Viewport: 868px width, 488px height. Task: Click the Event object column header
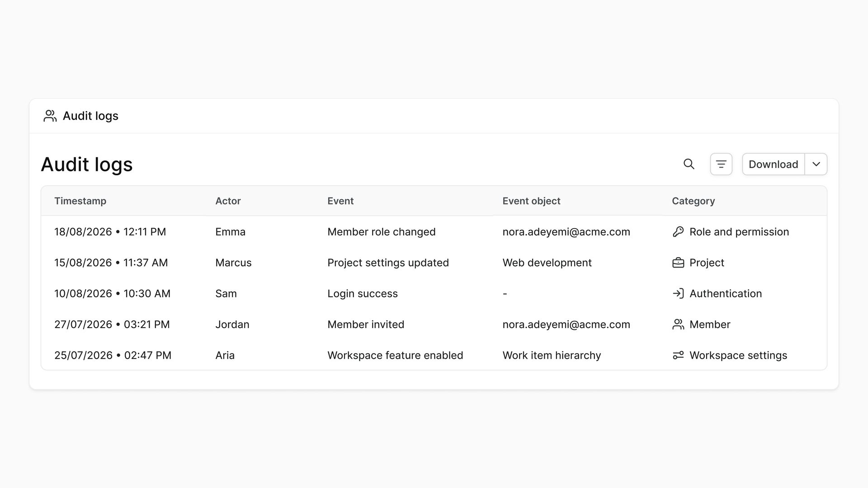(x=531, y=201)
